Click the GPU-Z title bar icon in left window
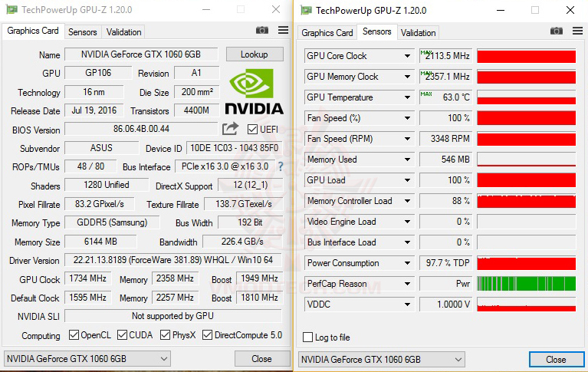Viewport: 588px width, 372px height. pos(11,9)
